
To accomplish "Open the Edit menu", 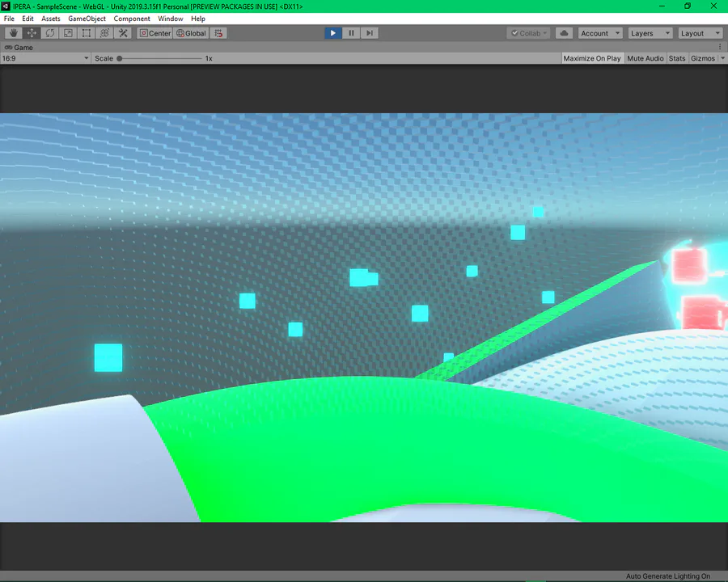I will (x=28, y=19).
